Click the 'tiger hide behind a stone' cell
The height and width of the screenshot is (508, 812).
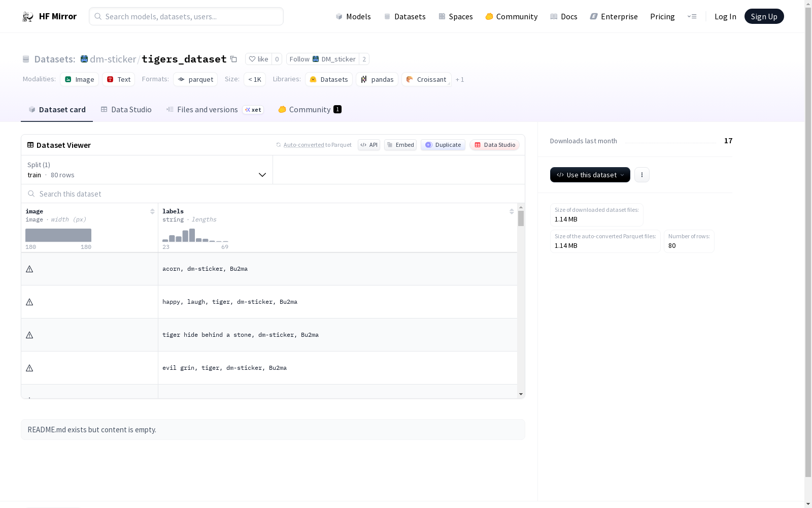[337, 335]
